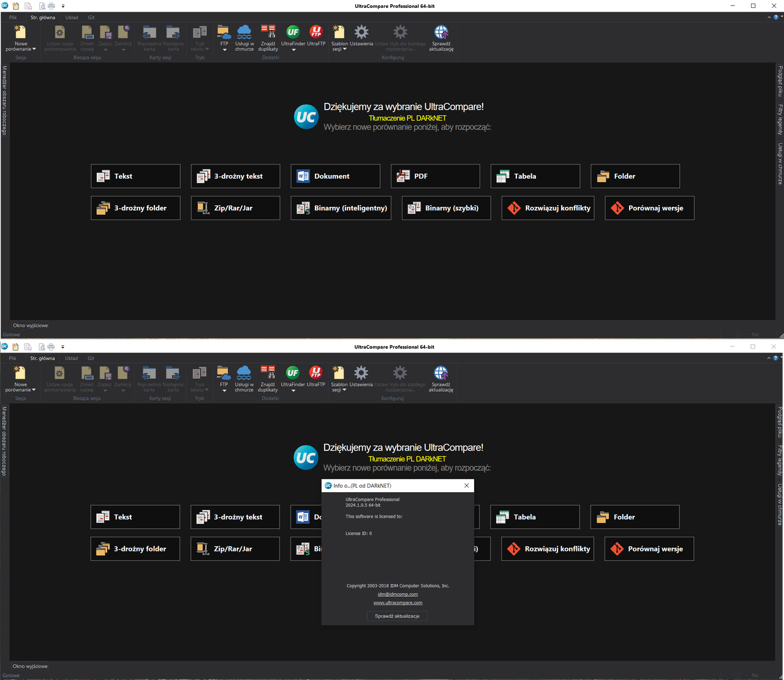The image size is (784, 680).
Task: Open idm@idmcomp.com link in Info dialog
Action: point(398,594)
